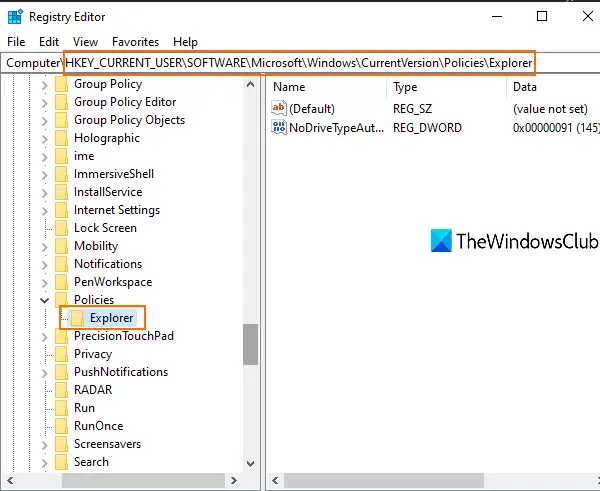Click the Lock Screen folder icon
600x491 pixels.
[x=62, y=228]
